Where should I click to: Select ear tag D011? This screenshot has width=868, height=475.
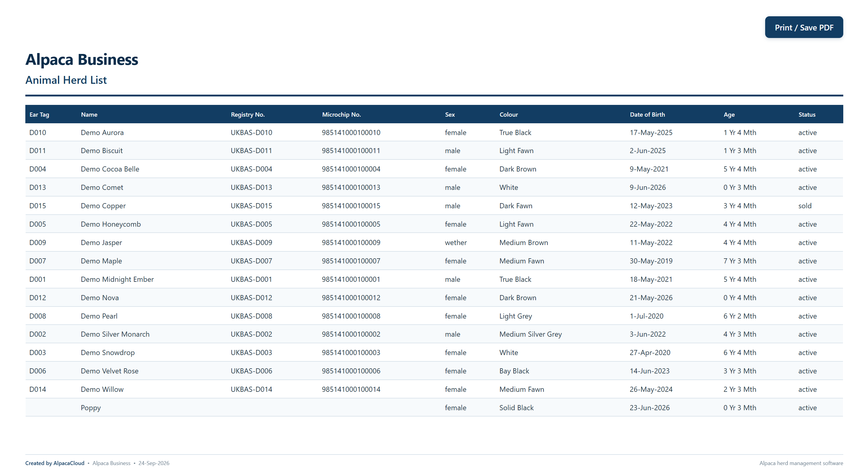(x=37, y=151)
